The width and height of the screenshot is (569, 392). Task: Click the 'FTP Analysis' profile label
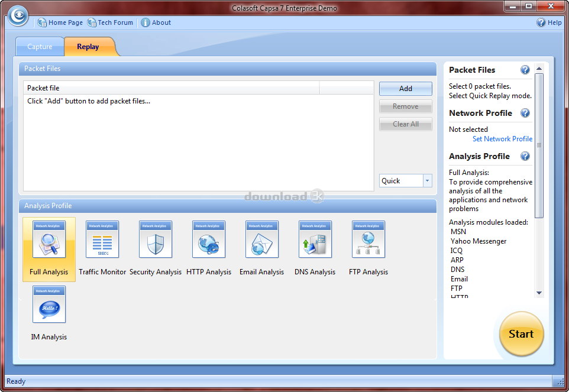point(368,272)
